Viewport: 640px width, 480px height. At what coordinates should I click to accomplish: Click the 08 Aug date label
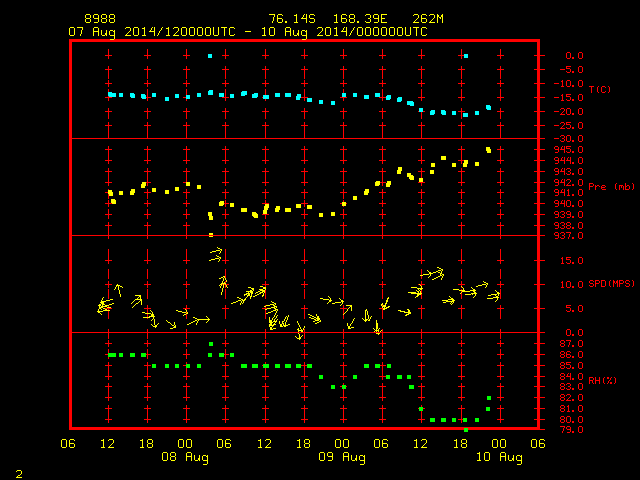pyautogui.click(x=185, y=457)
